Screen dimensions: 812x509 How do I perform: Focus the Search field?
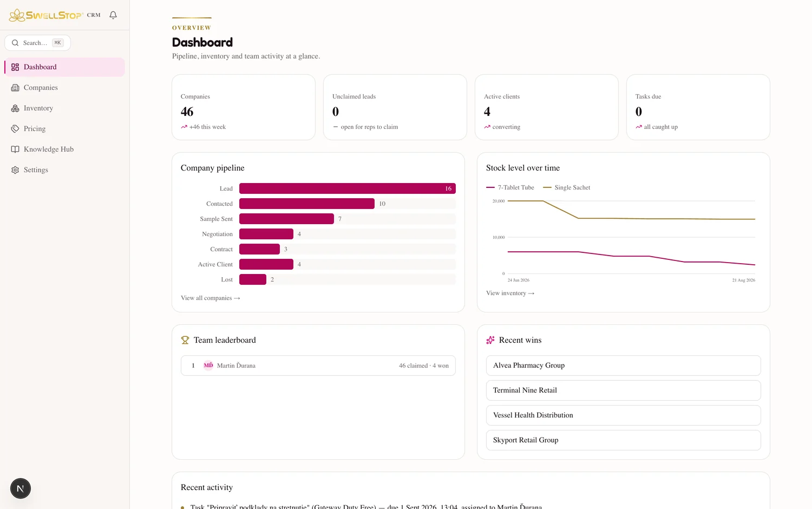(x=38, y=43)
